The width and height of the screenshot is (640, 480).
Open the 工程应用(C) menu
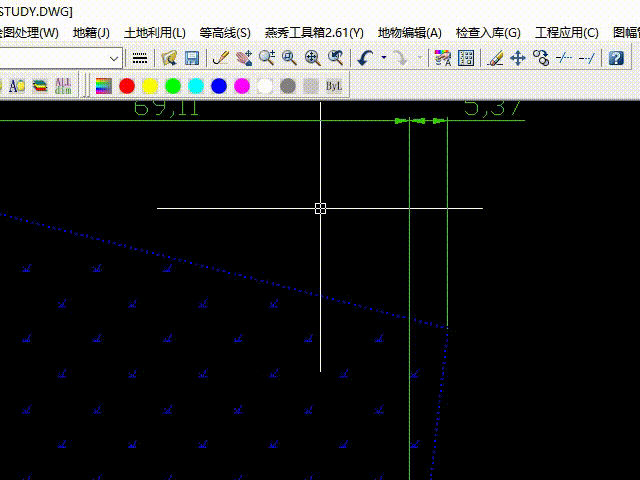tap(567, 33)
